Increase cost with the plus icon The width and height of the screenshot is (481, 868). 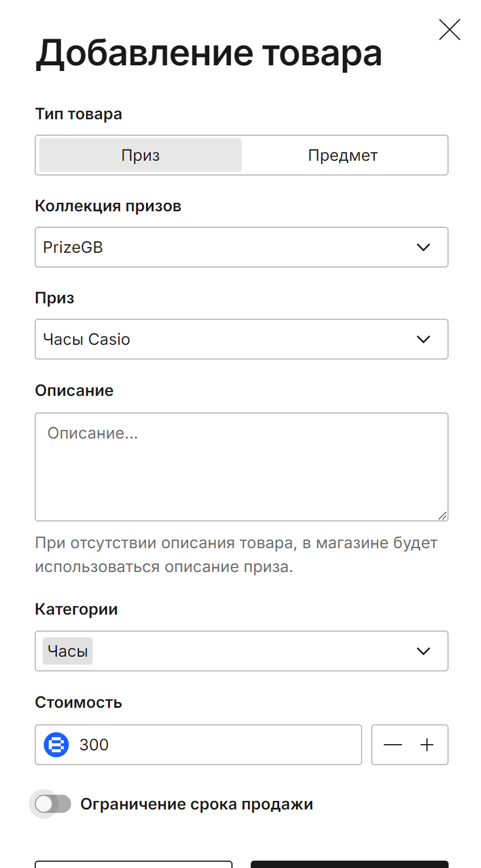click(427, 745)
